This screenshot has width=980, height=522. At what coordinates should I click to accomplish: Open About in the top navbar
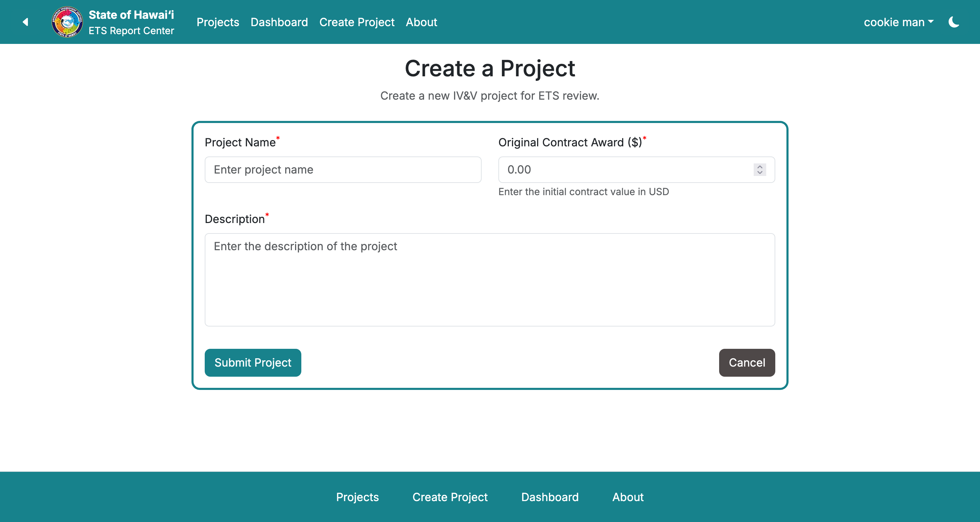421,22
